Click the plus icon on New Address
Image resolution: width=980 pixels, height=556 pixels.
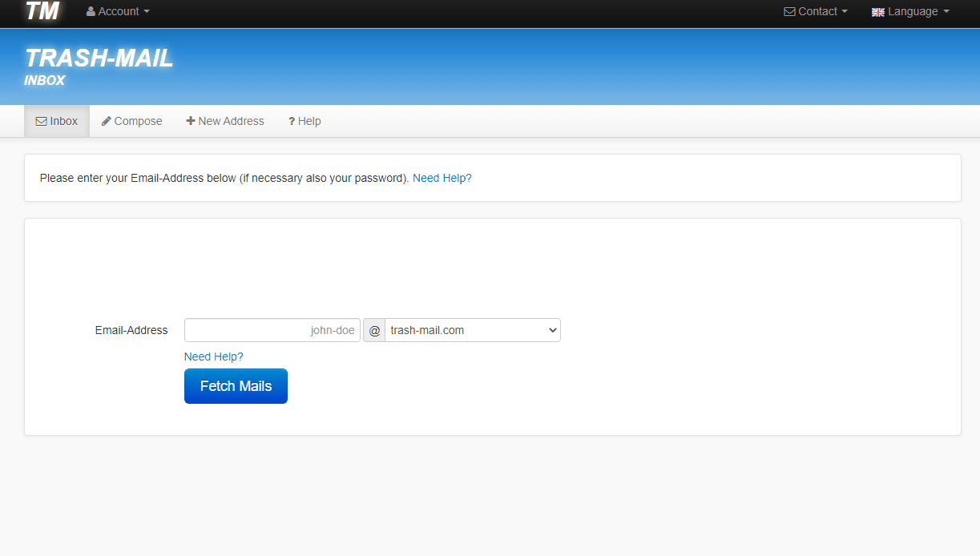point(191,121)
